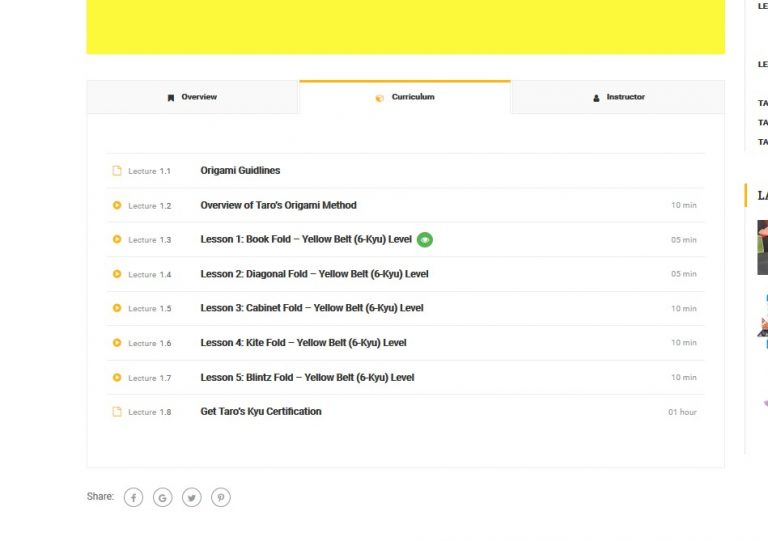The width and height of the screenshot is (768, 541).
Task: Open Overview of Taro's Origami Method
Action: (278, 205)
